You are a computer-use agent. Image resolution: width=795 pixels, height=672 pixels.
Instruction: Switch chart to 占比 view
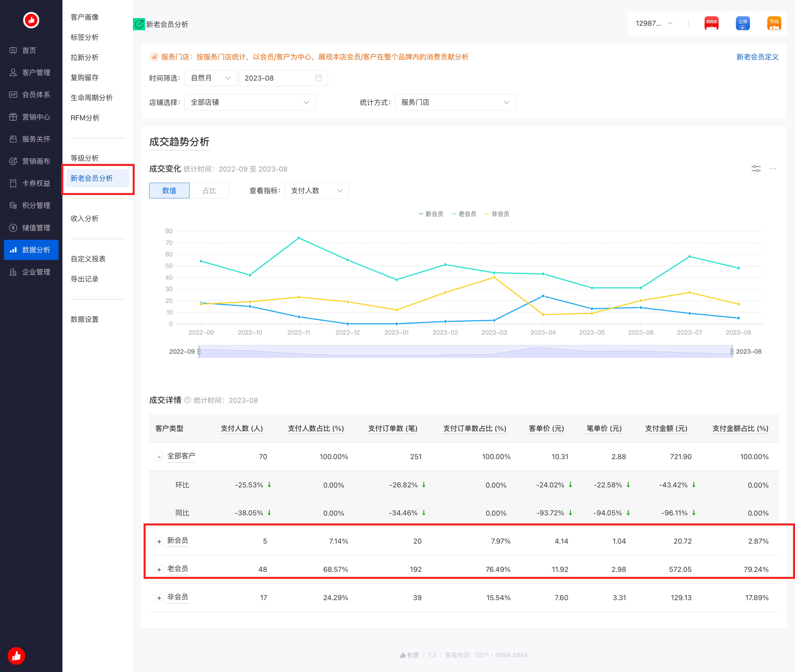(x=209, y=191)
